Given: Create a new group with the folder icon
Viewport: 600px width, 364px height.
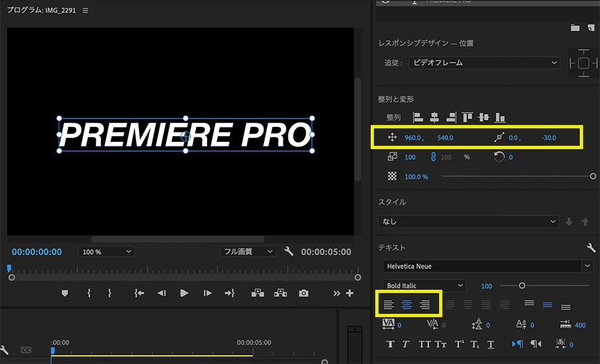Looking at the screenshot, I should click(575, 27).
